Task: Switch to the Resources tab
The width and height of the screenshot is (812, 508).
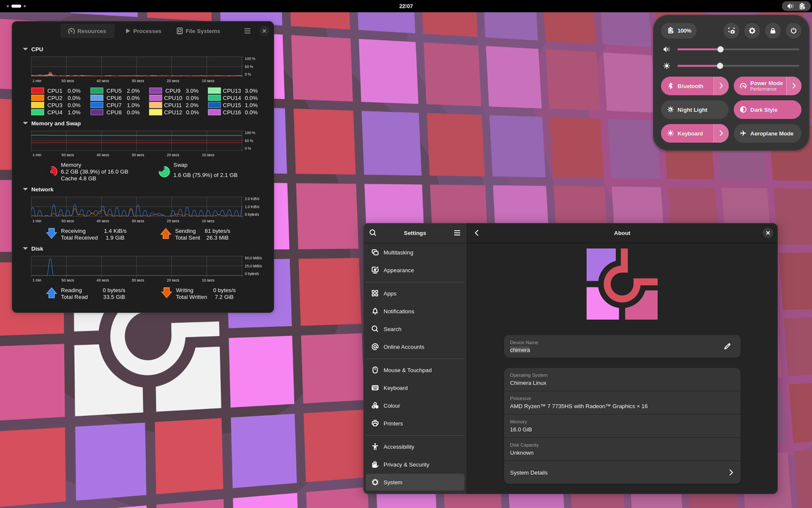Action: coord(88,31)
